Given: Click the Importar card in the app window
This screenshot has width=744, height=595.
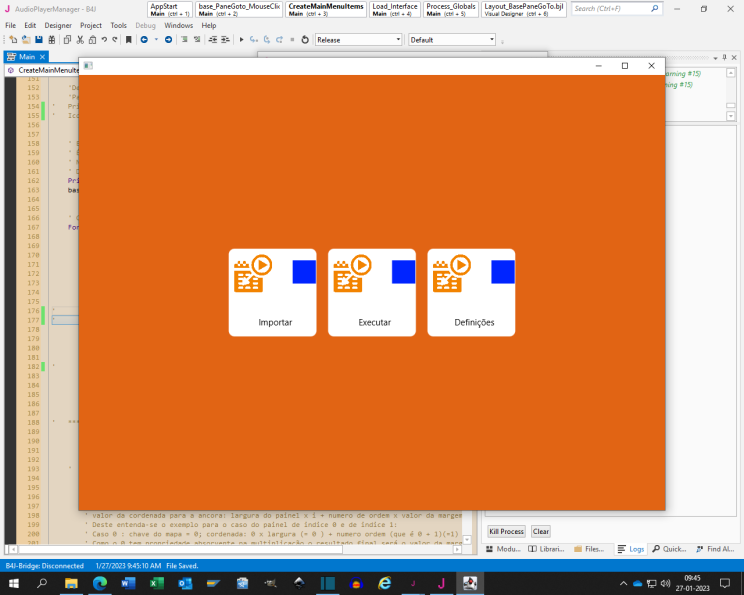Looking at the screenshot, I should click(272, 292).
